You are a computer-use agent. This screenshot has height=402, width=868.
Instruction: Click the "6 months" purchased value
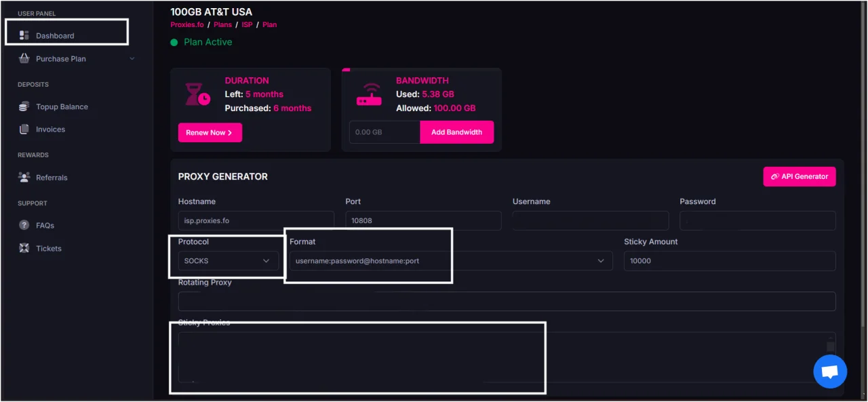(x=292, y=108)
